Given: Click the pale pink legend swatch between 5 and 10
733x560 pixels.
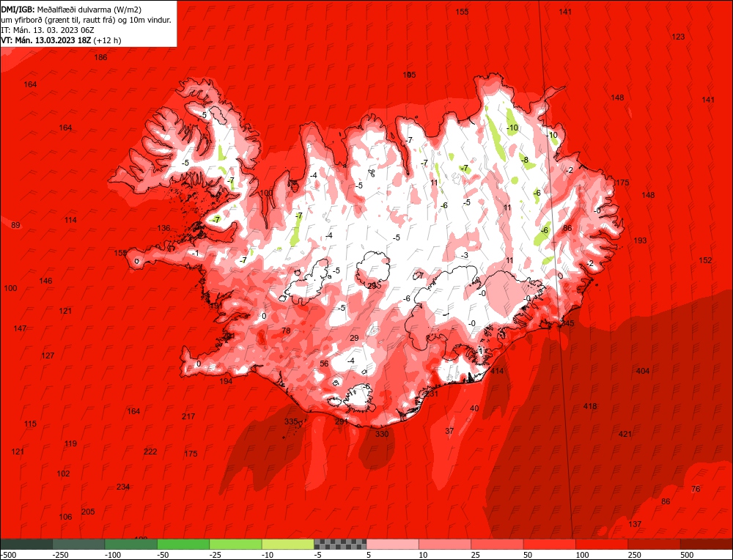Looking at the screenshot, I should (x=393, y=544).
